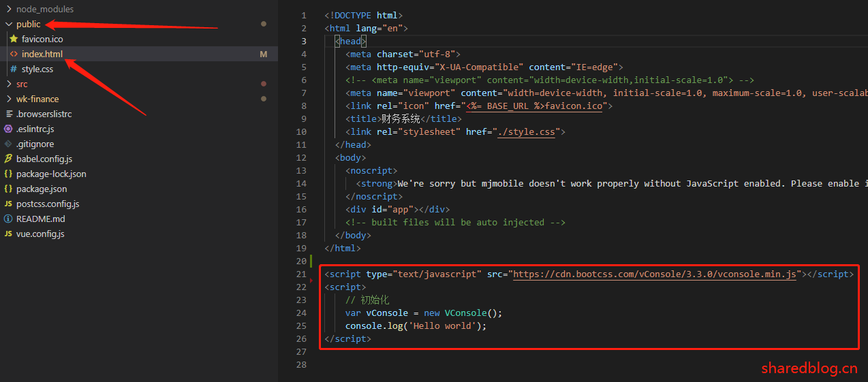Image resolution: width=868 pixels, height=382 pixels.
Task: Expand the node_modules folder chevron
Action: [8, 9]
